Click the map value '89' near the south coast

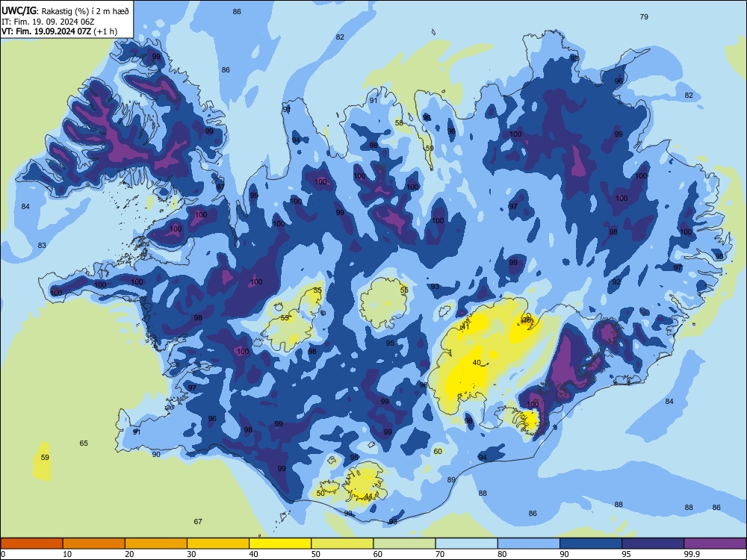(451, 480)
